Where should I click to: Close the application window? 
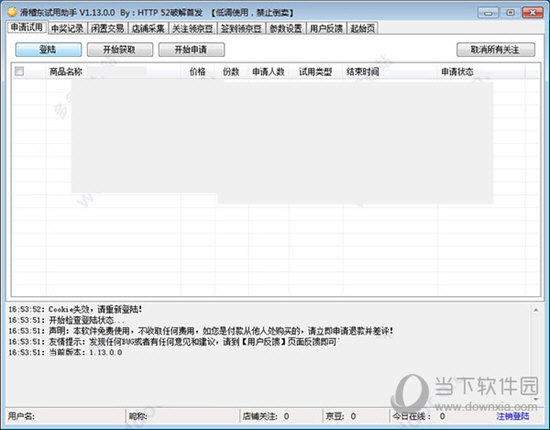point(532,13)
